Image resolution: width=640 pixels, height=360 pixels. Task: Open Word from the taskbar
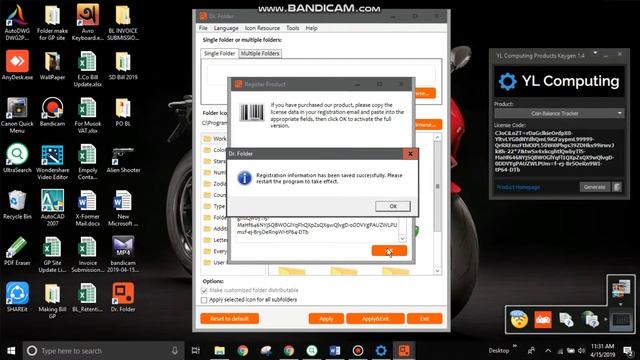(335, 351)
